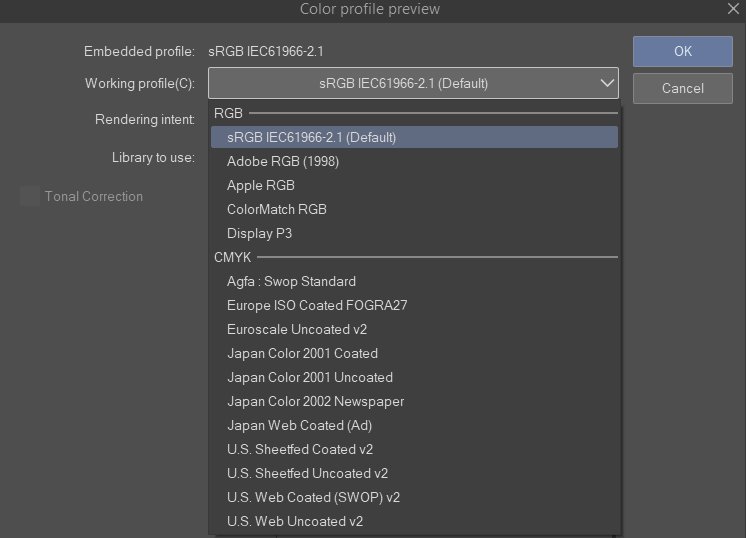Screen dimensions: 746x538
Task: Select Agfa : Swop Standard profile
Action: click(414, 281)
